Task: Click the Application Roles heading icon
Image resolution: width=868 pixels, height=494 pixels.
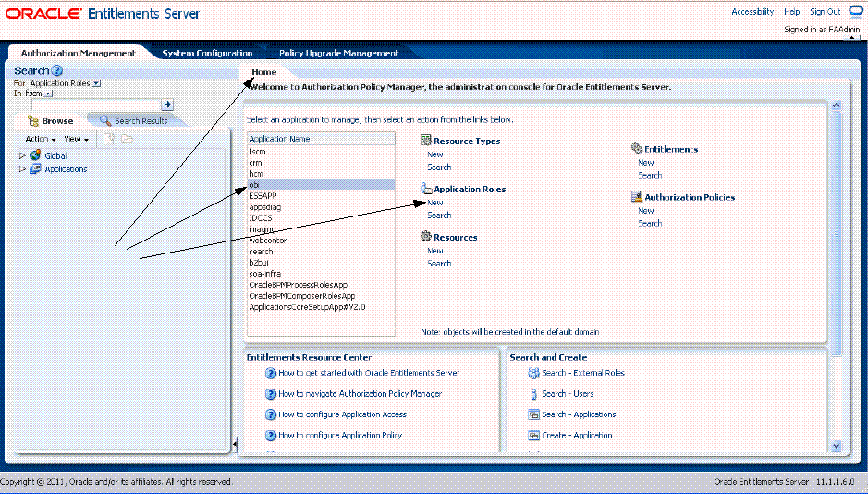Action: tap(426, 189)
